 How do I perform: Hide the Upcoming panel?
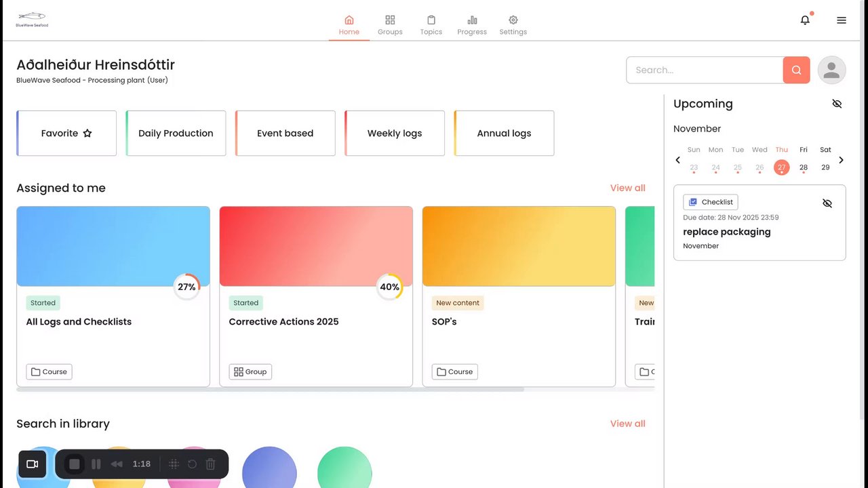tap(837, 104)
